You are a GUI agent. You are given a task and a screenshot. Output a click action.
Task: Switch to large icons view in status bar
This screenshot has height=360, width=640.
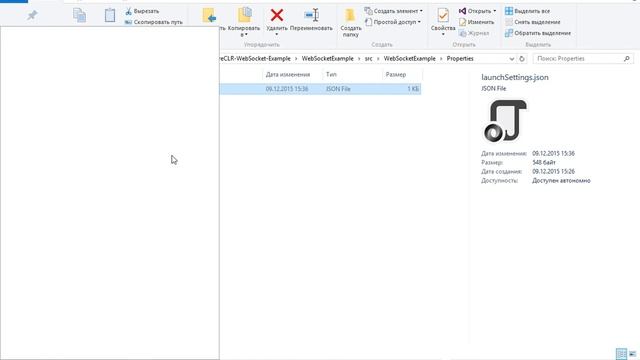633,354
